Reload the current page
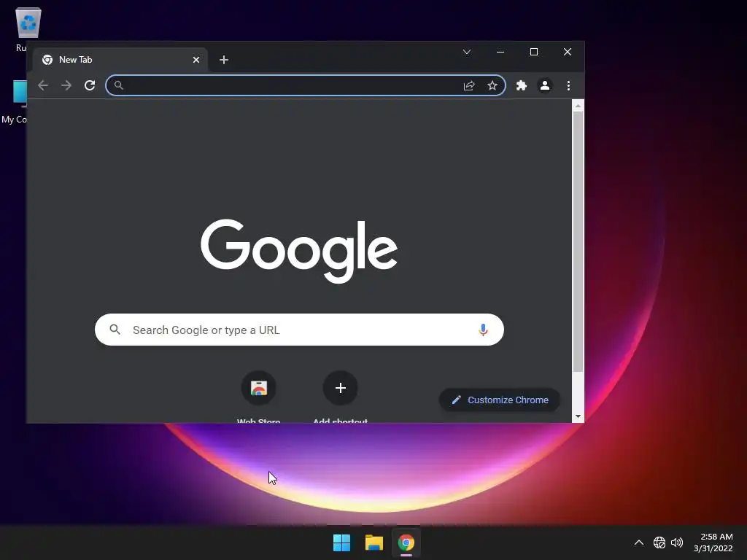The height and width of the screenshot is (560, 747). pos(90,85)
